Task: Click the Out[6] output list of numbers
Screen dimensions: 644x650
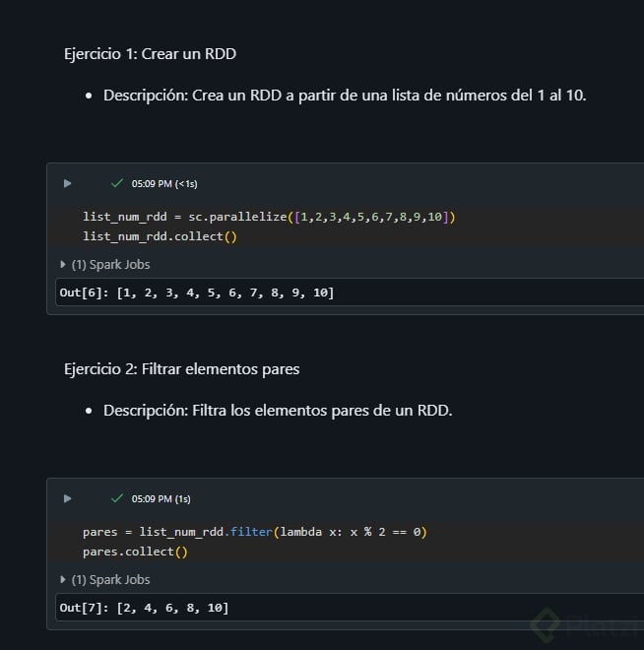Action: tap(225, 293)
